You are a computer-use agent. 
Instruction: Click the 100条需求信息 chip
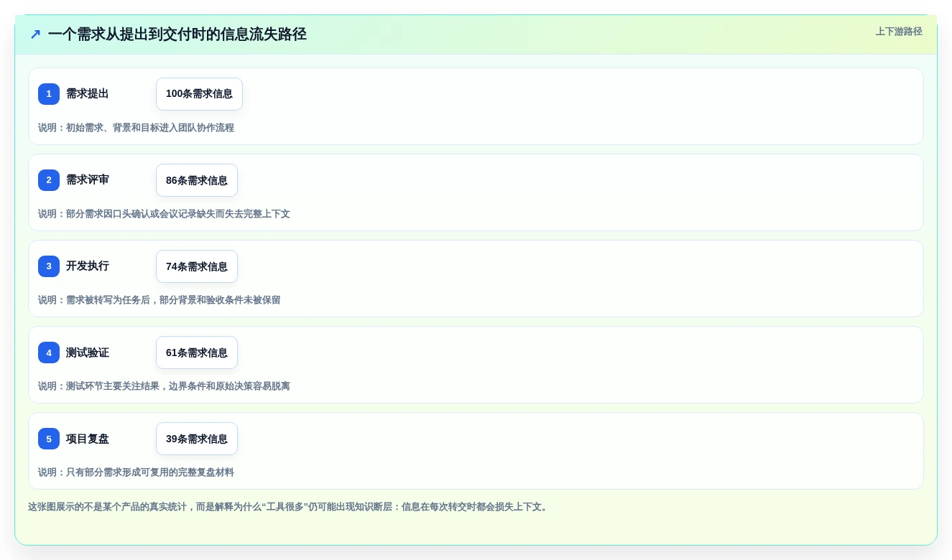click(x=199, y=94)
